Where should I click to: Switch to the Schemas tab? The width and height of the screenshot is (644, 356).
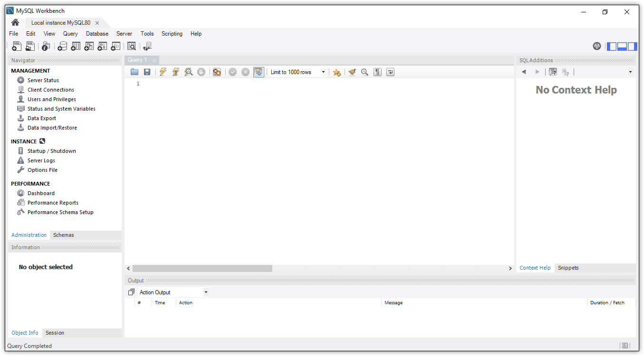click(64, 235)
